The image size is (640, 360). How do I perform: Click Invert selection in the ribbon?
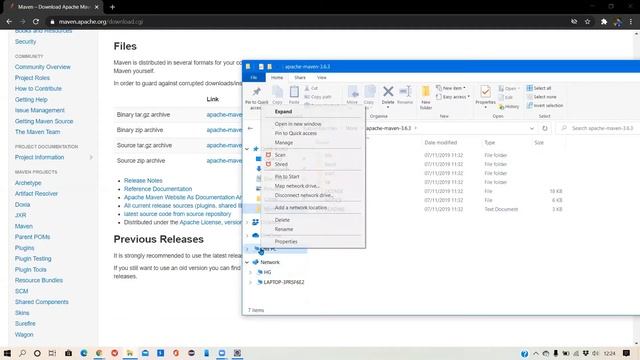[x=544, y=105]
